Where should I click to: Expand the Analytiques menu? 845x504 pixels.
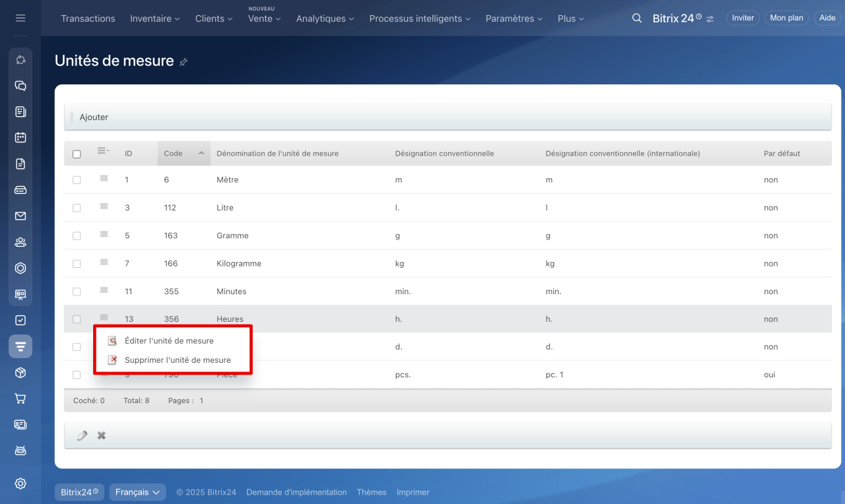pyautogui.click(x=325, y=18)
